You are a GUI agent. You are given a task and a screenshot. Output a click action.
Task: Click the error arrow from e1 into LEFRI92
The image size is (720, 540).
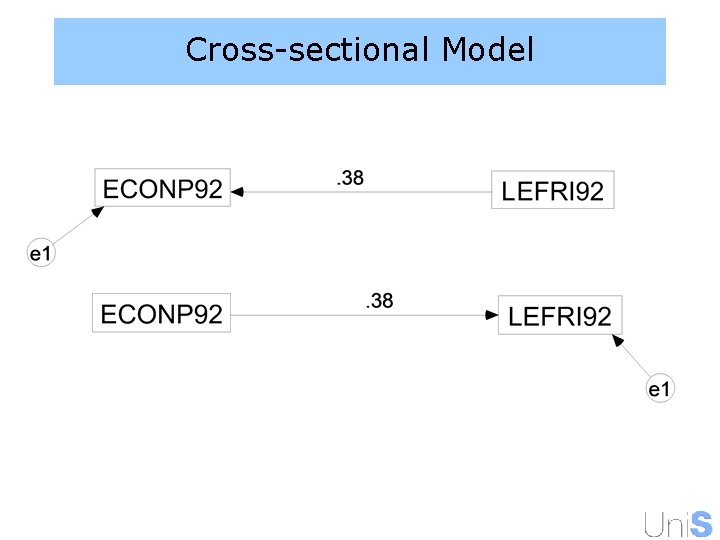coord(632,359)
